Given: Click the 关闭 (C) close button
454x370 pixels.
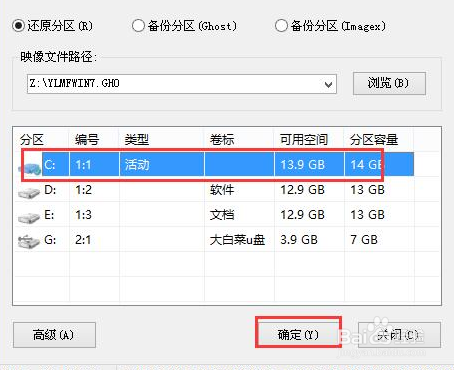Looking at the screenshot, I should 399,335.
